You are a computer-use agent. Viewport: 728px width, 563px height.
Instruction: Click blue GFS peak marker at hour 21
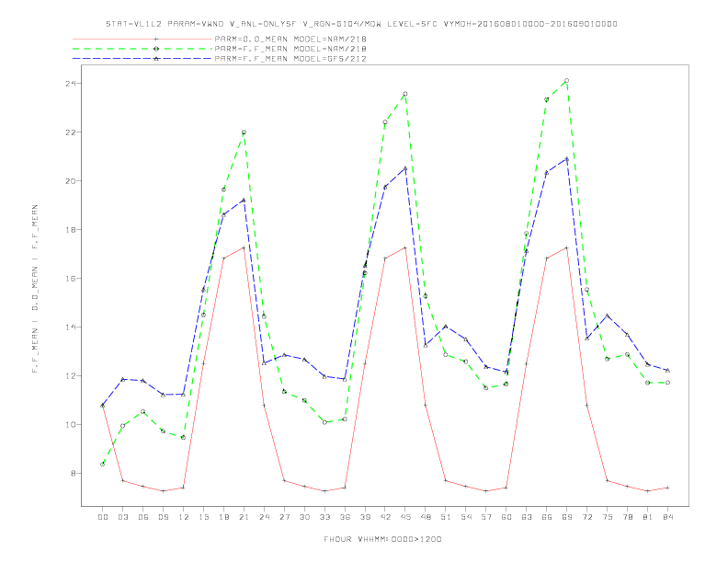[244, 201]
